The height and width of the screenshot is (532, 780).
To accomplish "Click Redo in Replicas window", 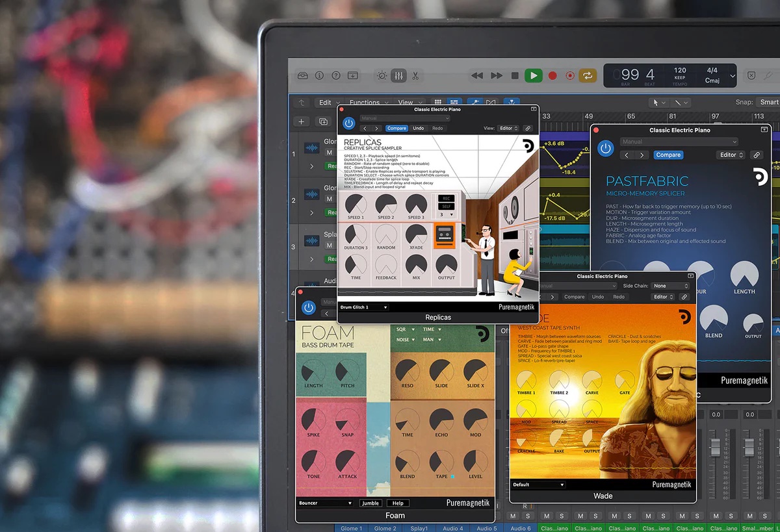I will (437, 128).
